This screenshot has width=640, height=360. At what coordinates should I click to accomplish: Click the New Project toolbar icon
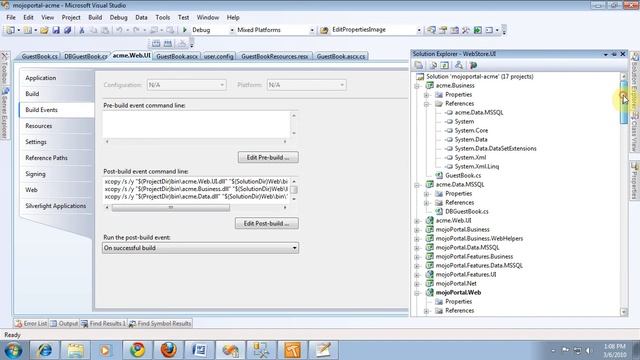coord(10,30)
